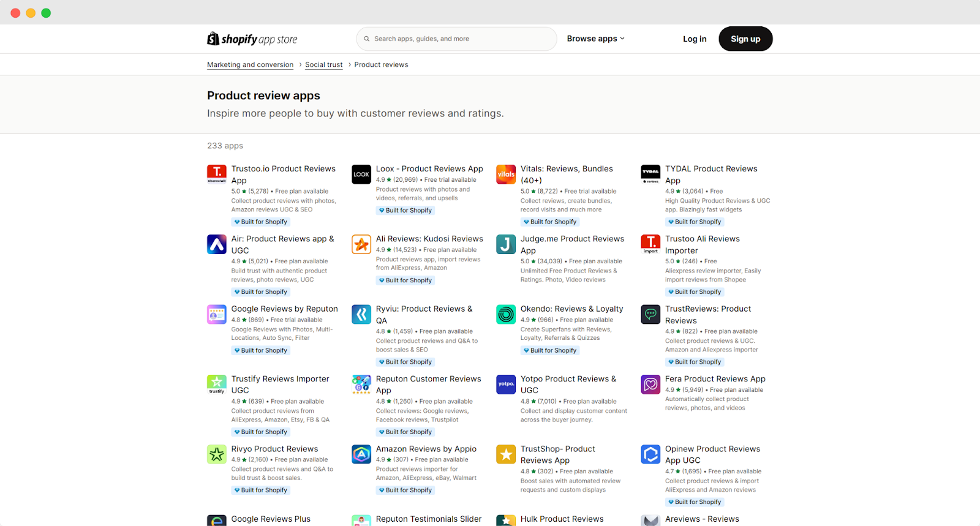Open TYDAL Product Reviews App title

(711, 175)
